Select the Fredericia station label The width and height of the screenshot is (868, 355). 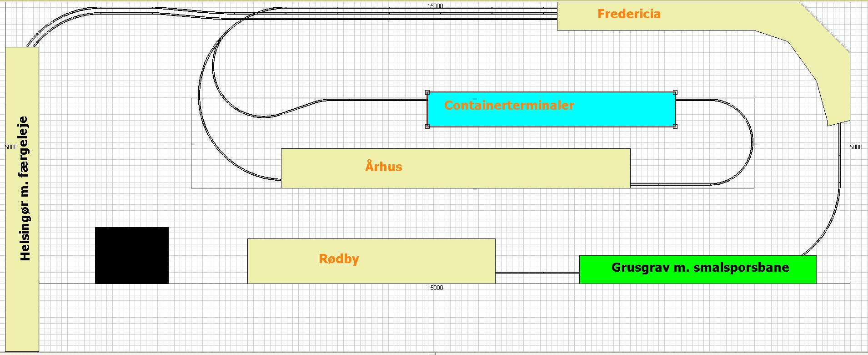coord(629,14)
